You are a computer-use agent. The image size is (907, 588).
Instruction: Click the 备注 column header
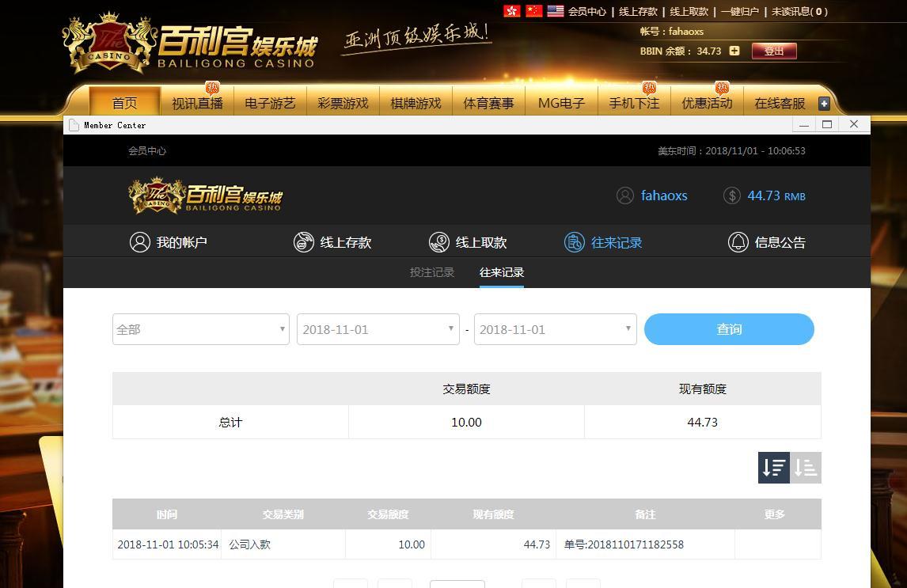[x=645, y=514]
